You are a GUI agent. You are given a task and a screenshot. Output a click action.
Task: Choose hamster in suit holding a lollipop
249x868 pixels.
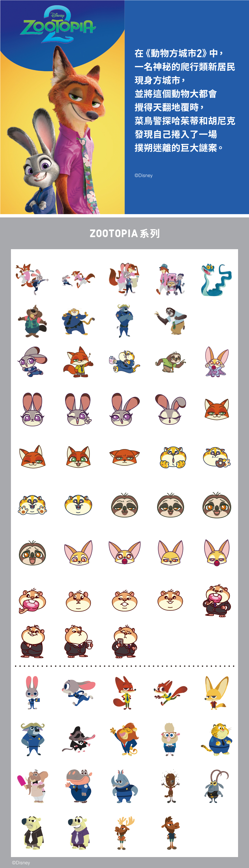tap(217, 601)
